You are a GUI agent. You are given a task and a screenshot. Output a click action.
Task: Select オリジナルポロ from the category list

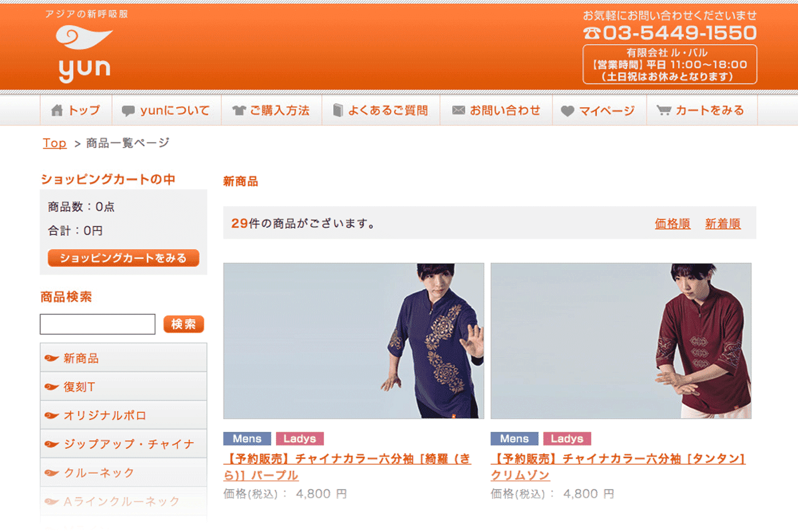tap(105, 415)
